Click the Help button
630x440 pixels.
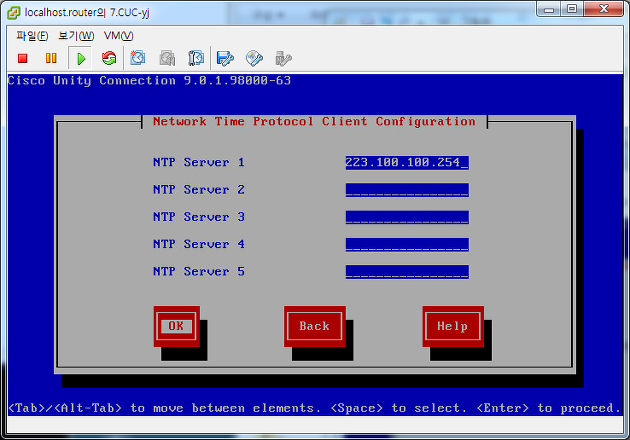pos(453,326)
